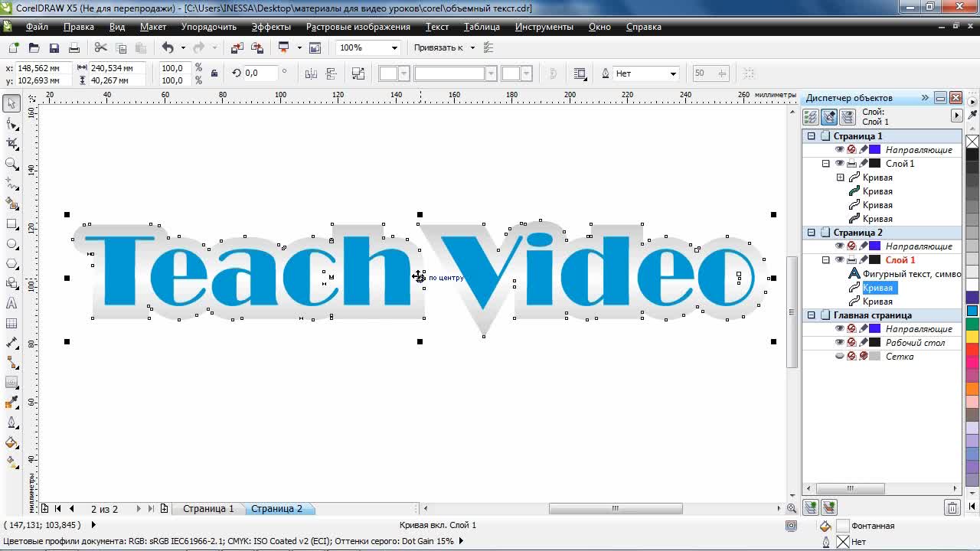
Task: Open the outline width Нет dropdown
Action: pyautogui.click(x=673, y=73)
